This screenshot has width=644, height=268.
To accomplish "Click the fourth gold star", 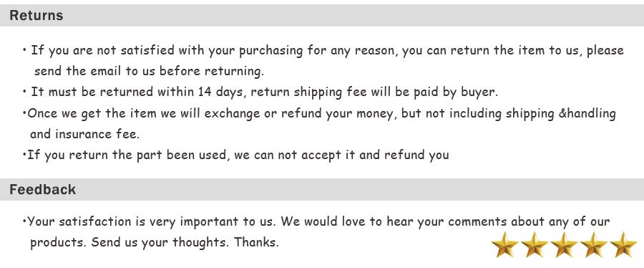I will pyautogui.click(x=594, y=244).
